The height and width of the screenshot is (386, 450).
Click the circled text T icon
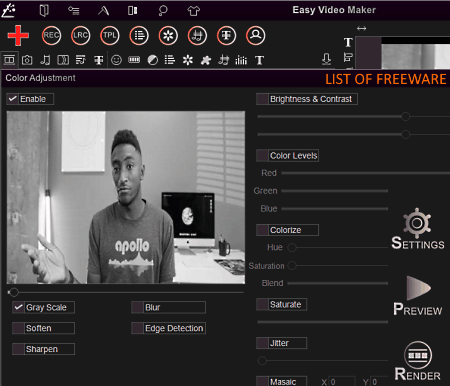click(x=227, y=35)
